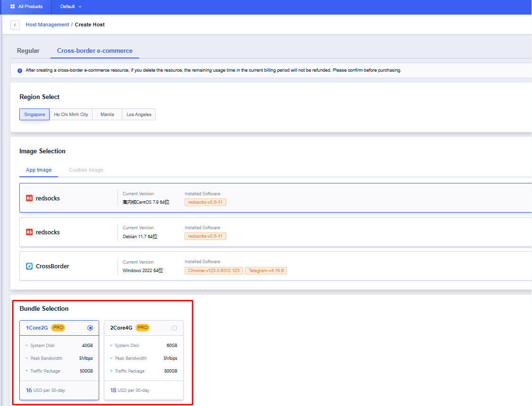Click redsocks-v0.5-11 tag in CentOS row
Image resolution: width=532 pixels, height=406 pixels.
click(205, 202)
